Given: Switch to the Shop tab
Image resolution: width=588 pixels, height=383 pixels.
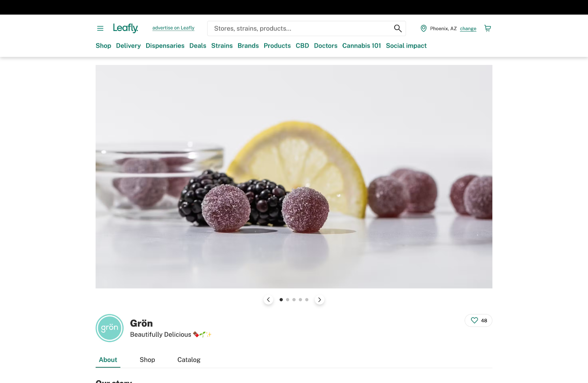Looking at the screenshot, I should [x=147, y=360].
